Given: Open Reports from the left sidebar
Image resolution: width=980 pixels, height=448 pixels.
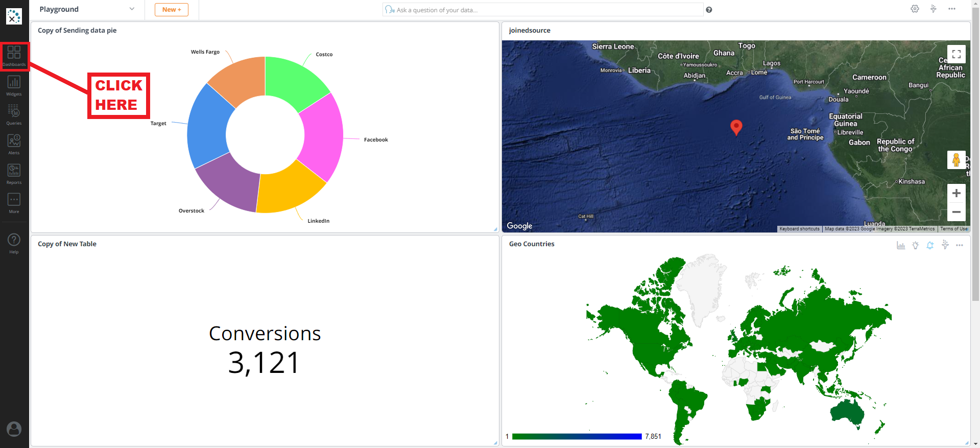Looking at the screenshot, I should point(14,174).
